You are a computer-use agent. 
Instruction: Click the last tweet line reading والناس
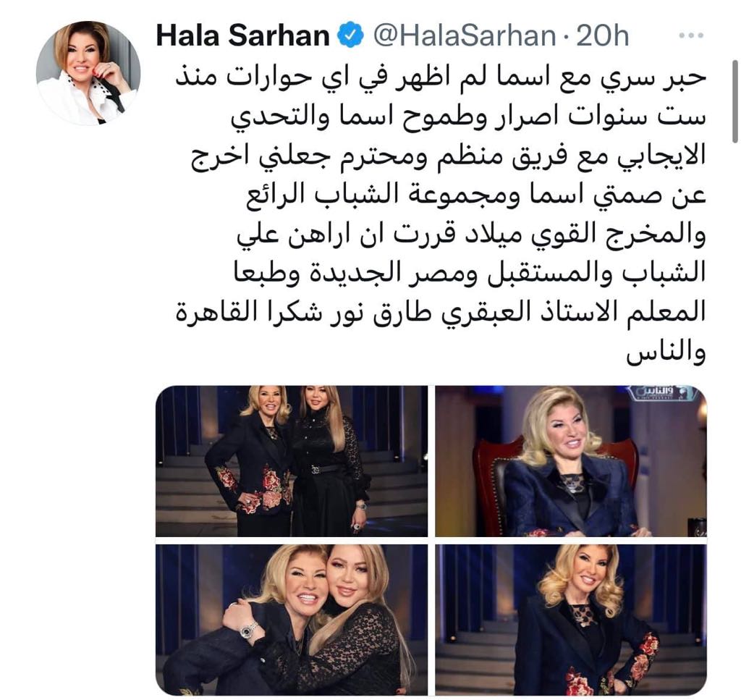[666, 352]
